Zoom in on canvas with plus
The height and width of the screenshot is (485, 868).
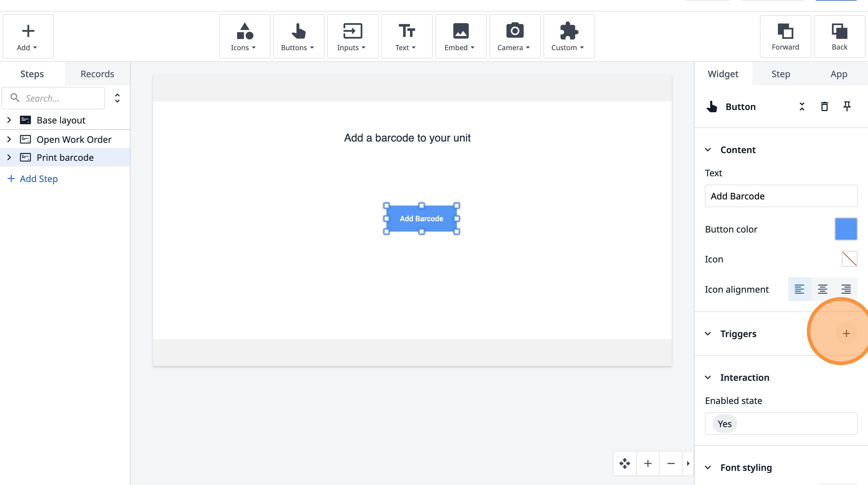pos(648,463)
